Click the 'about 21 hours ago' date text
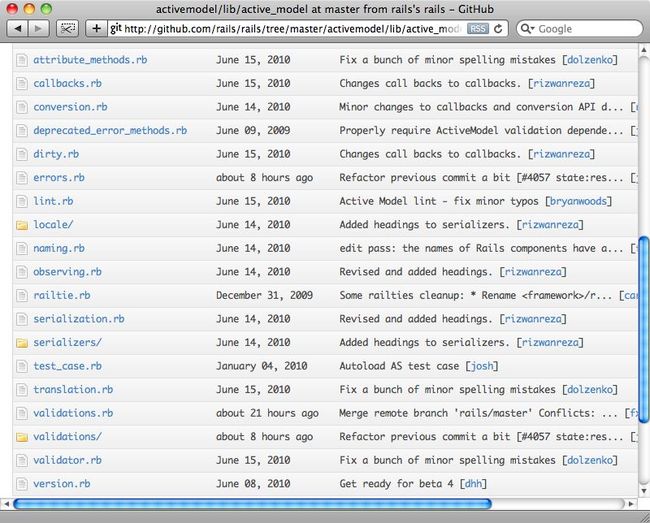Image resolution: width=650 pixels, height=523 pixels. [267, 413]
